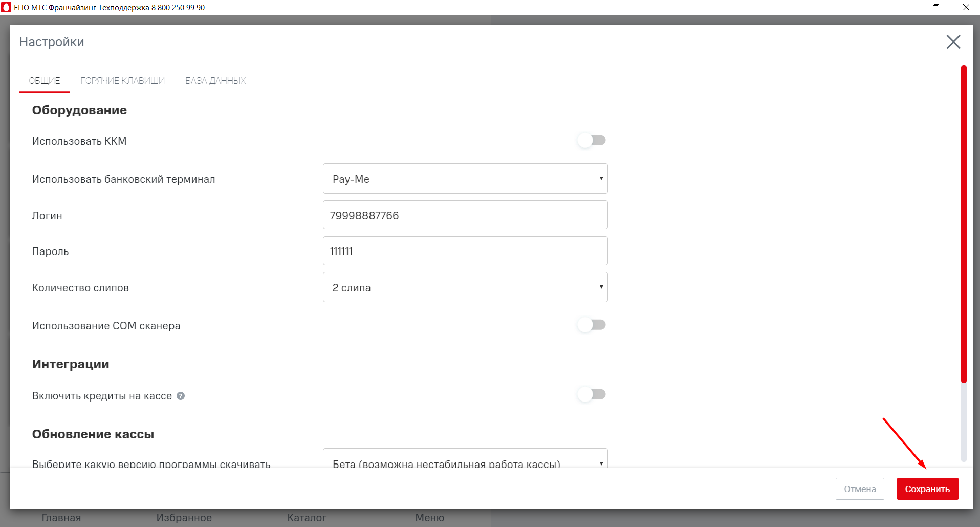Switch to the БАЗА ДАННЫХ tab

click(215, 81)
